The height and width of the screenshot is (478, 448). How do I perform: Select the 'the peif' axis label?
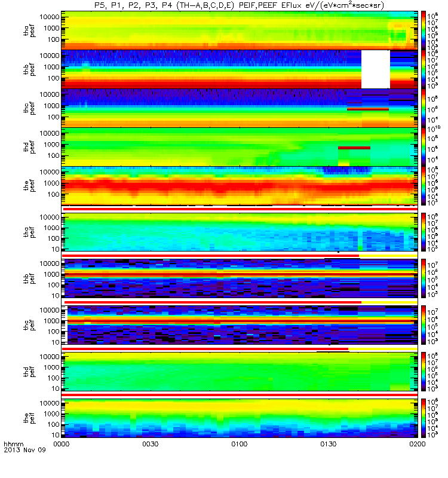pyautogui.click(x=29, y=418)
